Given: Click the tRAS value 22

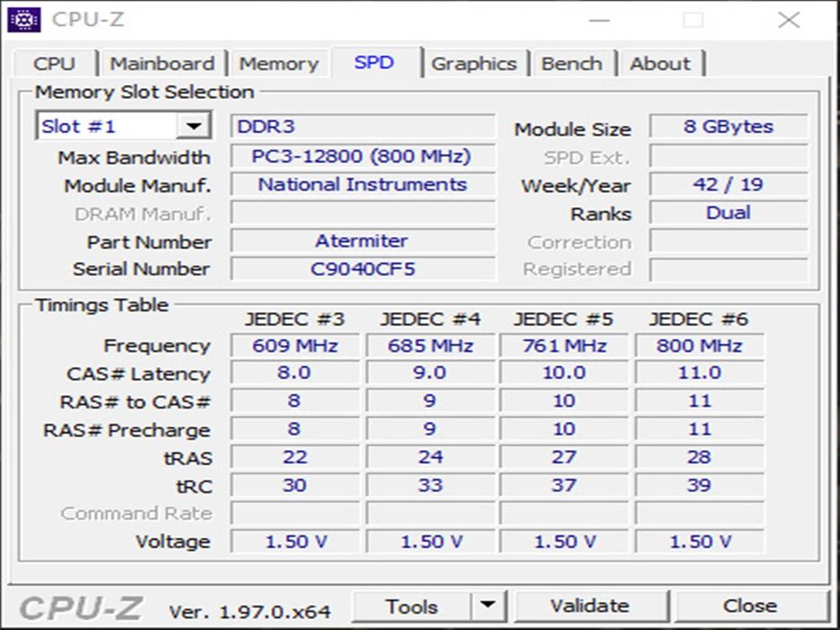Looking at the screenshot, I should [x=295, y=457].
